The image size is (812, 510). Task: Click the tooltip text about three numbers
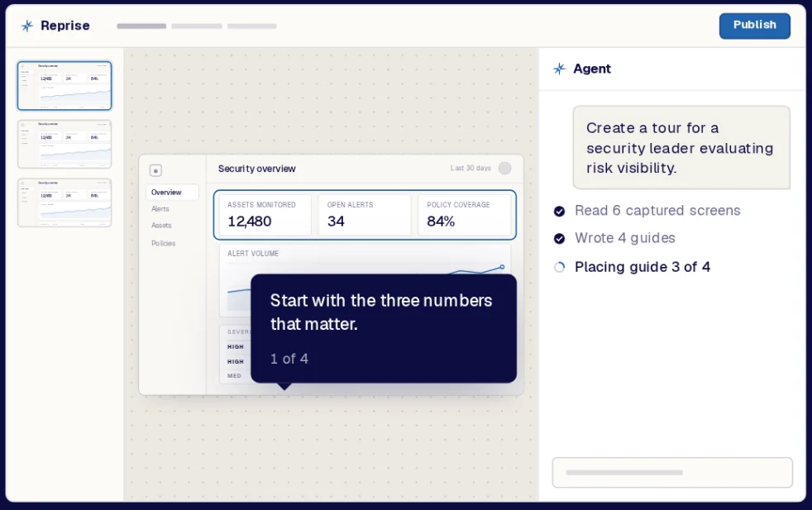[x=381, y=312]
